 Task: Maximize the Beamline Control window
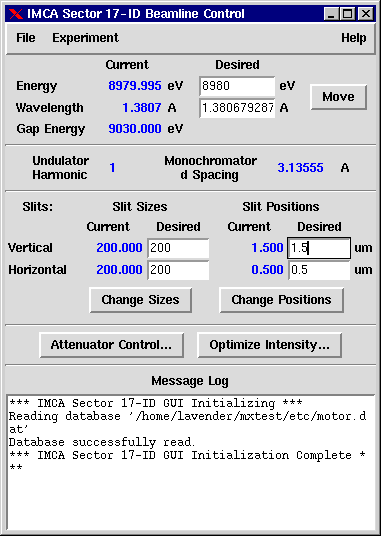[x=348, y=14]
